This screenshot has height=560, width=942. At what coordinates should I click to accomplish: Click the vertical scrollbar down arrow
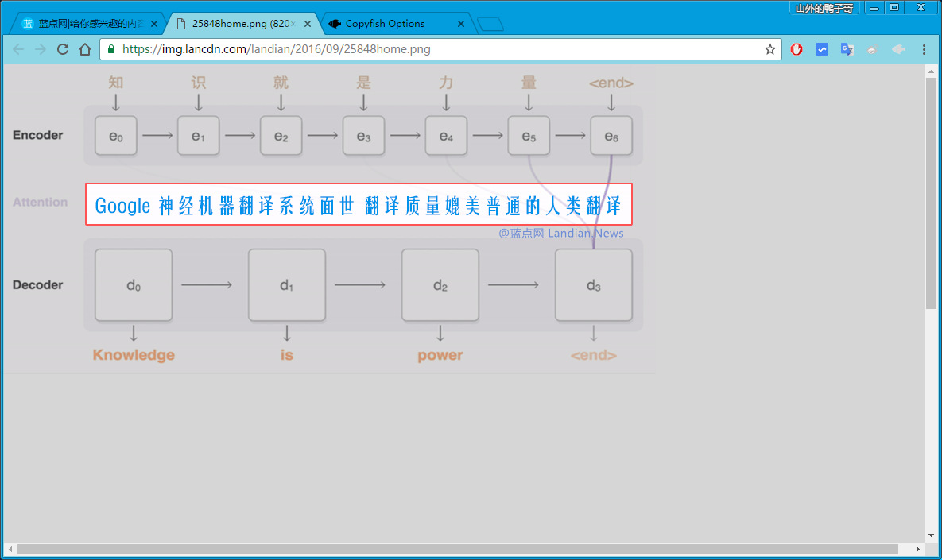tap(932, 535)
